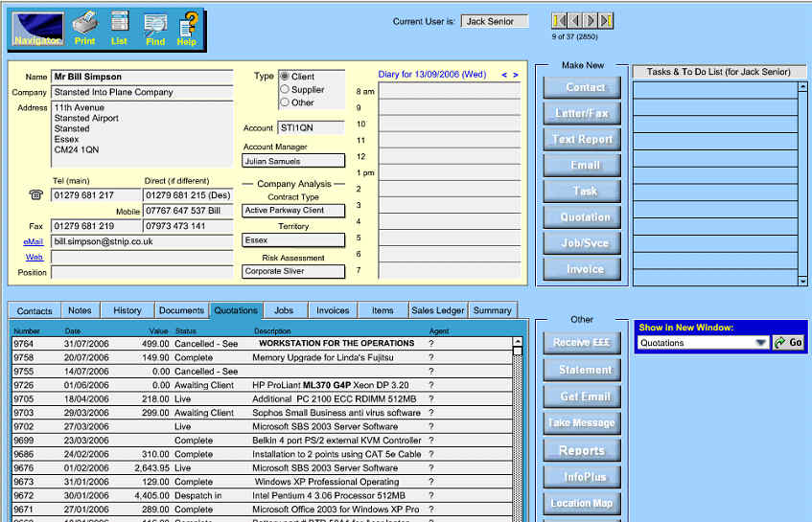Screen dimensions: 812x522
Task: Create a new Text Report
Action: click(x=582, y=139)
